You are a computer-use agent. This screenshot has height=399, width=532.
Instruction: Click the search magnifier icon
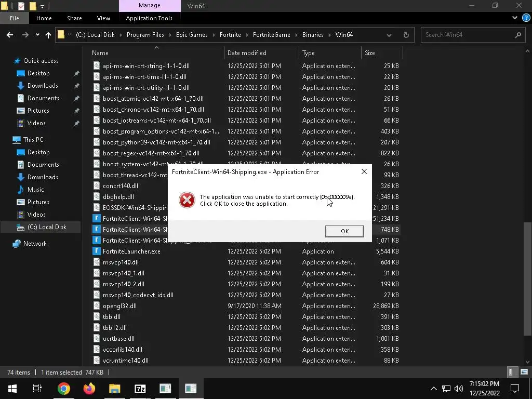pos(518,35)
